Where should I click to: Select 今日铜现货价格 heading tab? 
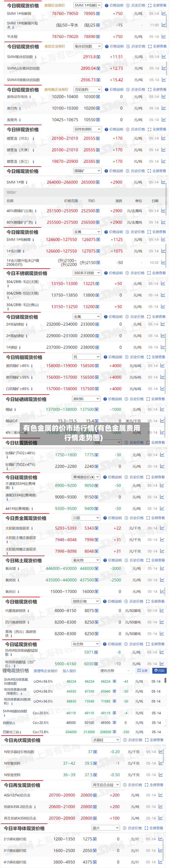point(23,6)
